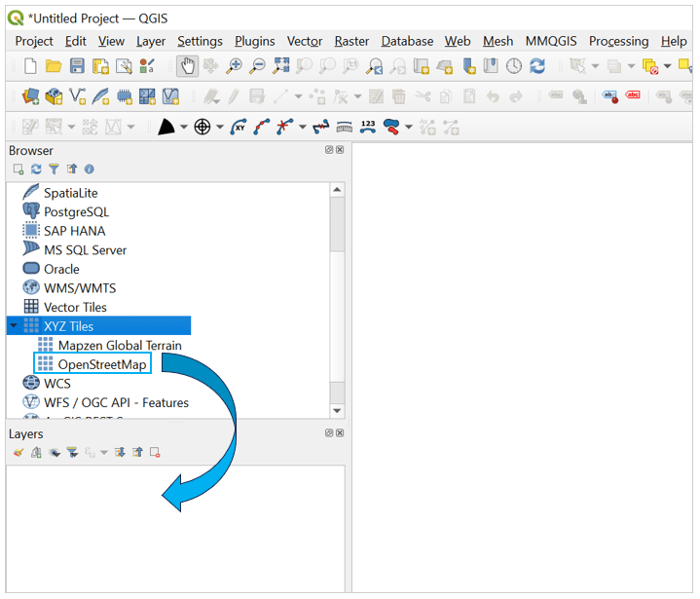Click Browser panel scrollbar down arrow
Image resolution: width=700 pixels, height=599 pixels.
(337, 411)
